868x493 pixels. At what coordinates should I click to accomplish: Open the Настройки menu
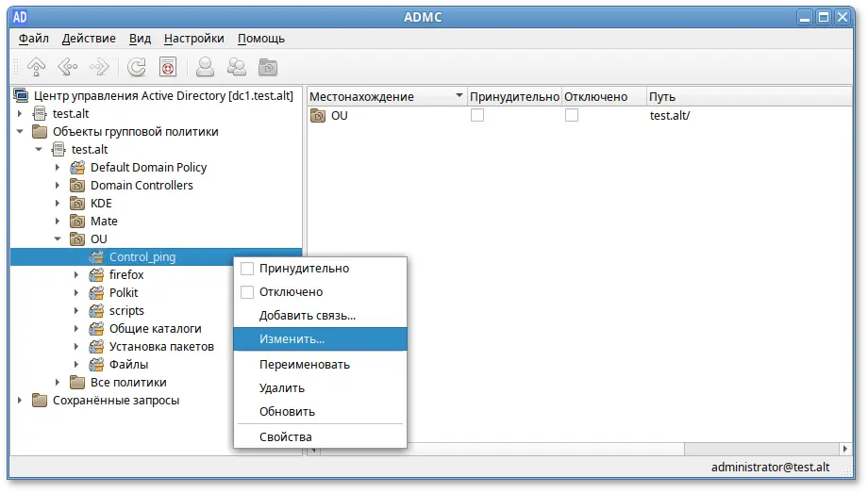193,39
